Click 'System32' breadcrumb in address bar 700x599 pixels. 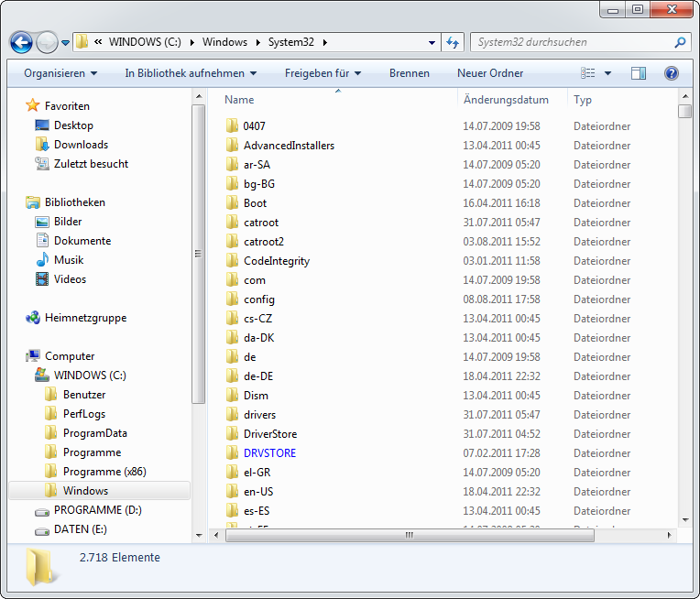291,42
